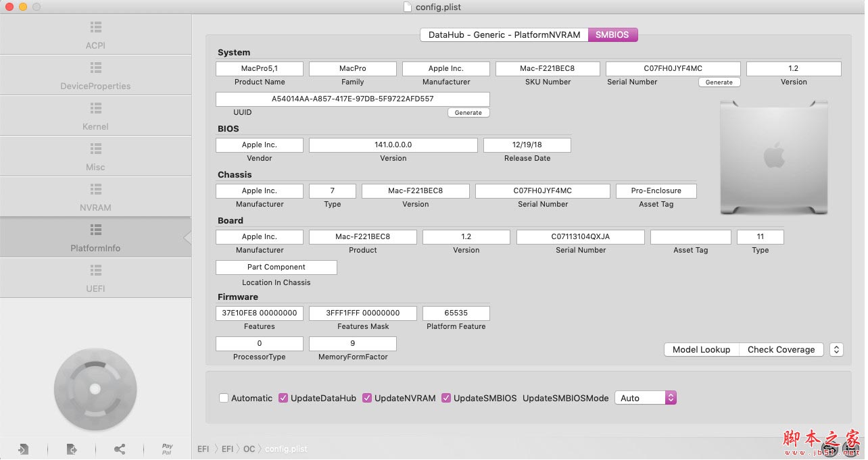Click the export config file icon

[x=71, y=449]
